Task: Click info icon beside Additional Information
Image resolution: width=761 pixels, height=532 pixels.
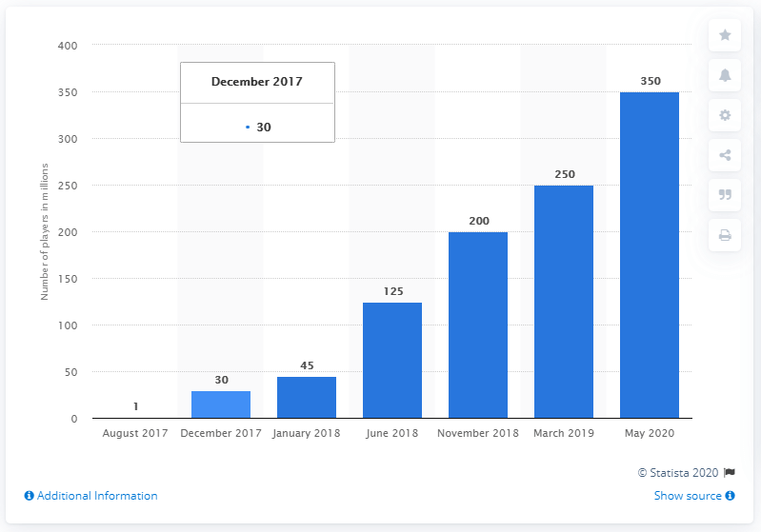Action: pyautogui.click(x=30, y=496)
